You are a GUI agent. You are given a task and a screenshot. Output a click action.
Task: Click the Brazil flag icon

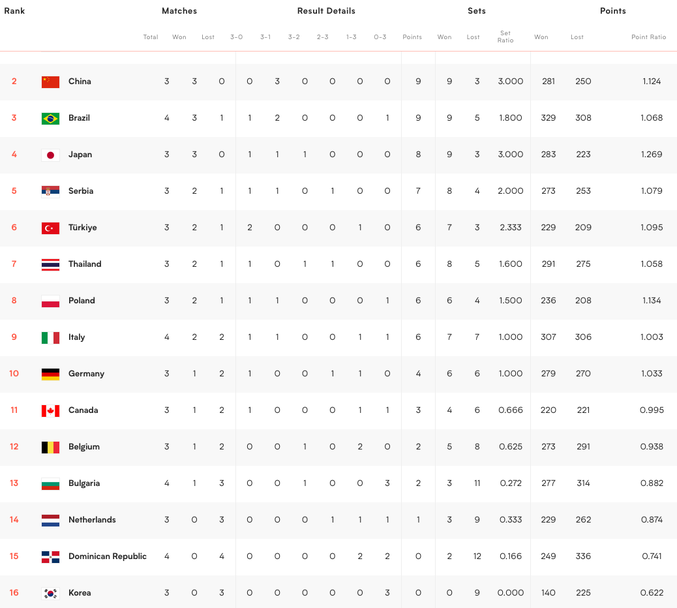click(50, 118)
